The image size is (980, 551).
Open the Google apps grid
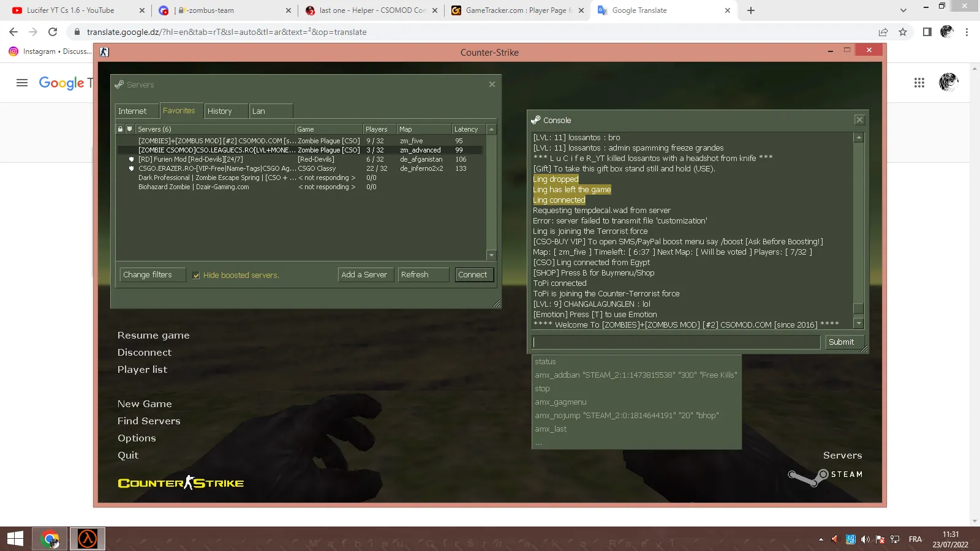pyautogui.click(x=919, y=83)
